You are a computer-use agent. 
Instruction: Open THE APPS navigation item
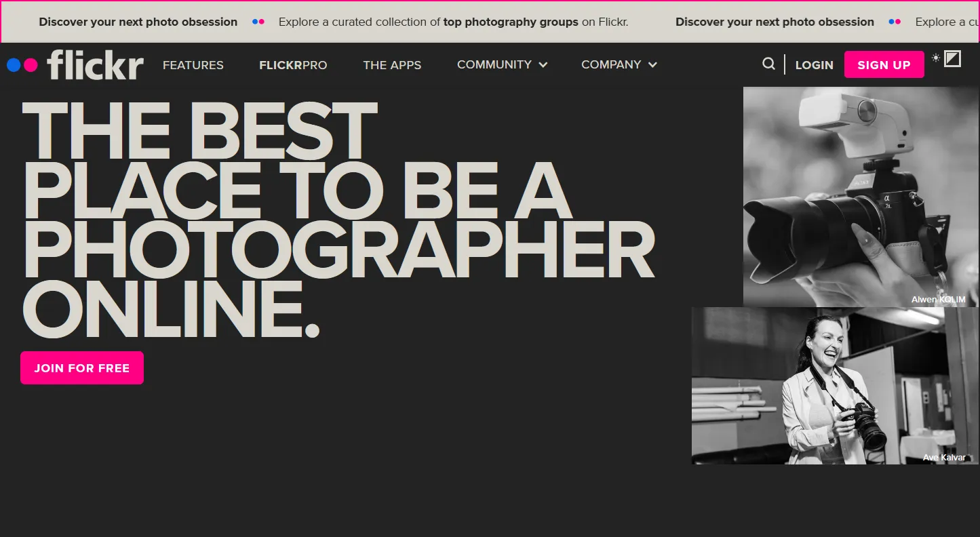pos(392,64)
